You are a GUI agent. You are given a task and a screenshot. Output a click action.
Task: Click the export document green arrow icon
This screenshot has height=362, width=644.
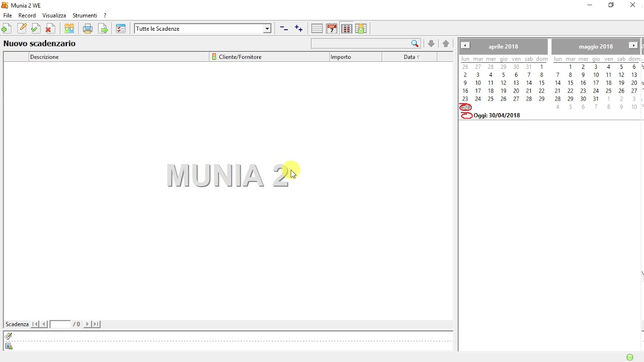click(103, 29)
